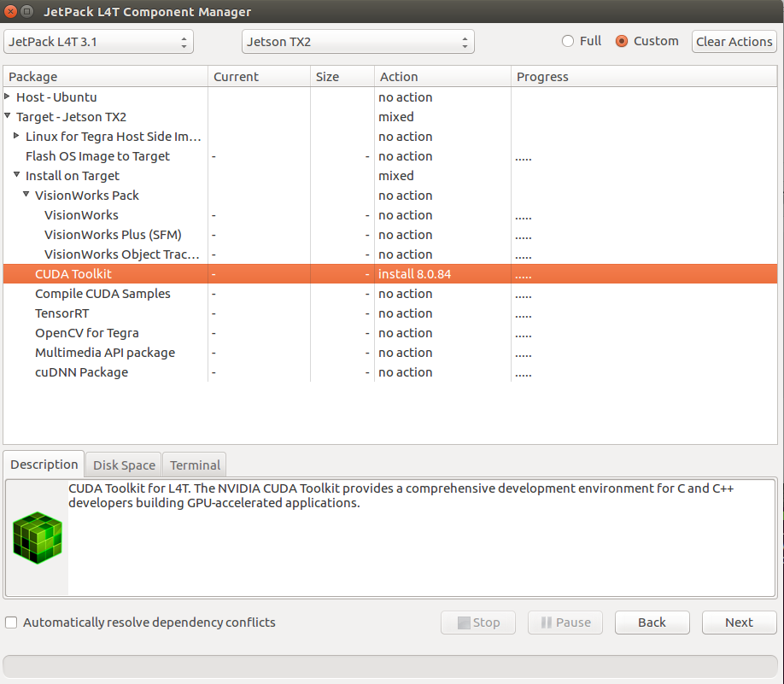
Task: Select the Custom installation radio button
Action: 622,41
